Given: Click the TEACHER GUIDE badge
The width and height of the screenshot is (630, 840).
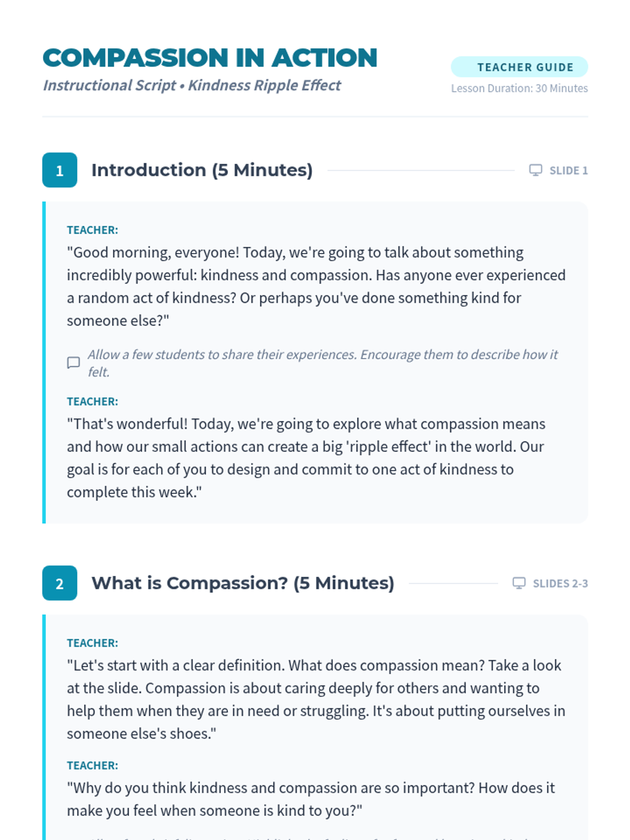Looking at the screenshot, I should click(519, 67).
